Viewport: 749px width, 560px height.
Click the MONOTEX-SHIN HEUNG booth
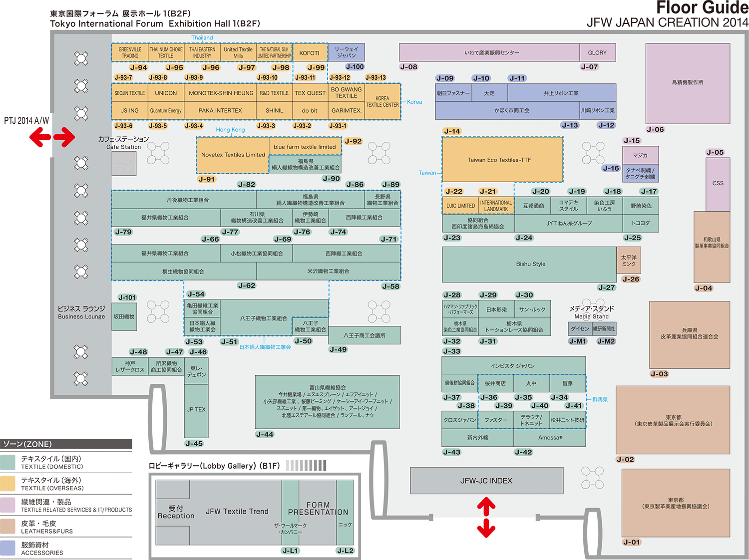pyautogui.click(x=221, y=93)
